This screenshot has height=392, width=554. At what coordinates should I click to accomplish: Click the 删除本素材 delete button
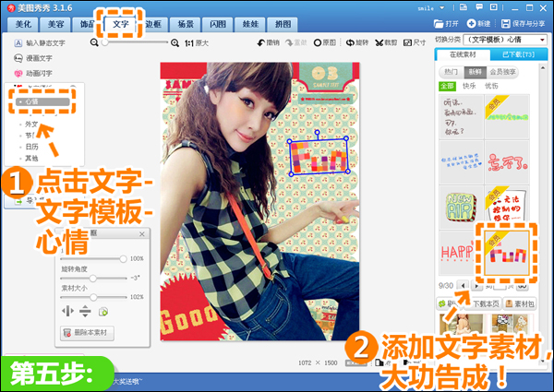[x=87, y=332]
